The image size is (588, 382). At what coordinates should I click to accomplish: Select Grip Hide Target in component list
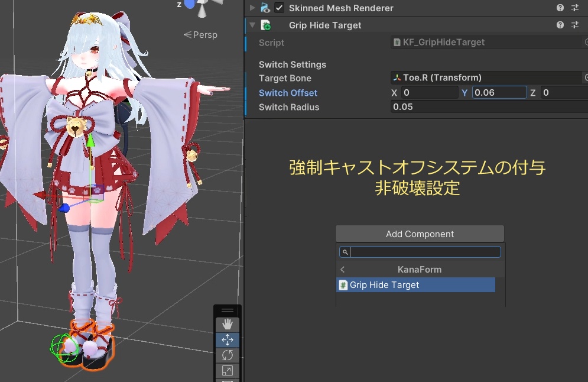click(415, 285)
